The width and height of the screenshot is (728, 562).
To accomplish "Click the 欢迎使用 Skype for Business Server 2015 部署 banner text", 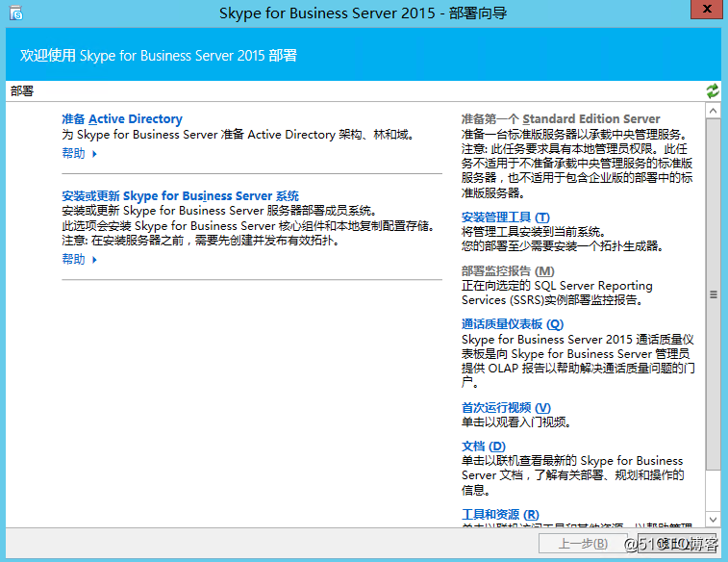I will click(x=159, y=55).
